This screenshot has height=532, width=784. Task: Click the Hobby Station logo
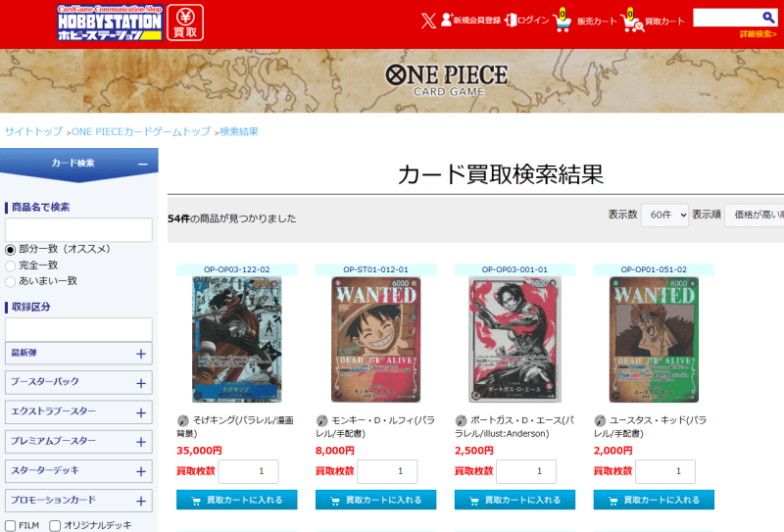point(110,23)
